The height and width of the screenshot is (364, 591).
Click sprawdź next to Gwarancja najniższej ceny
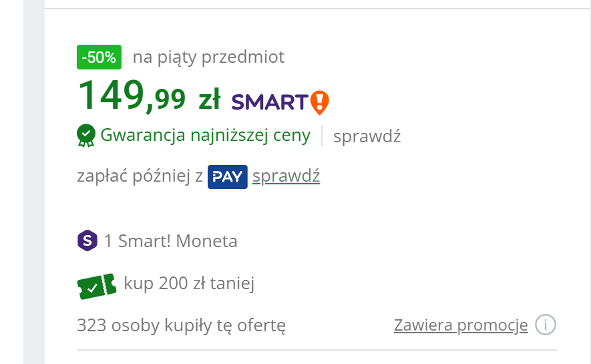point(367,136)
